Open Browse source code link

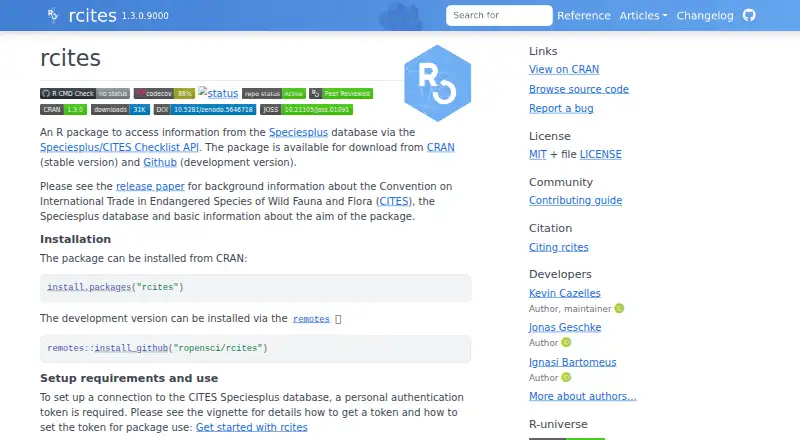click(579, 89)
